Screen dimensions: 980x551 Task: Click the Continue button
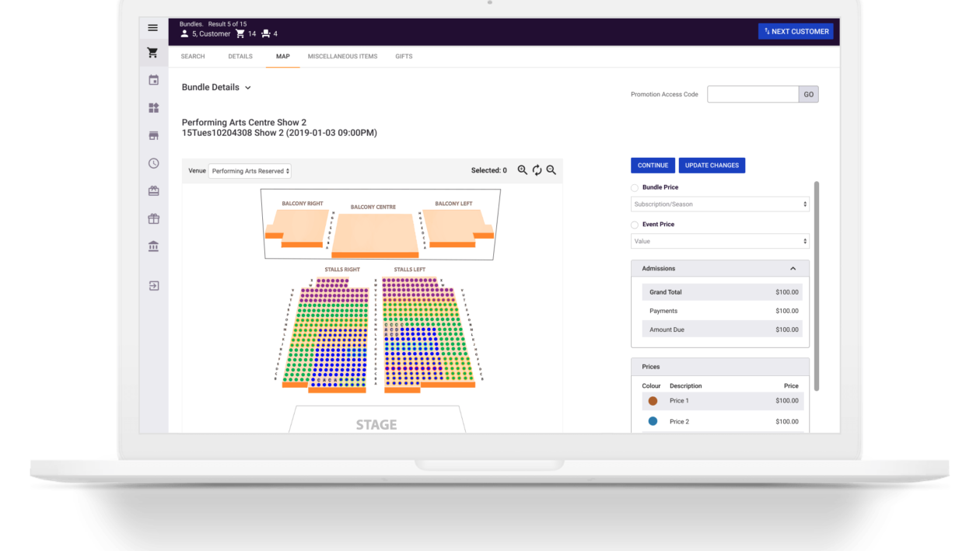point(653,166)
